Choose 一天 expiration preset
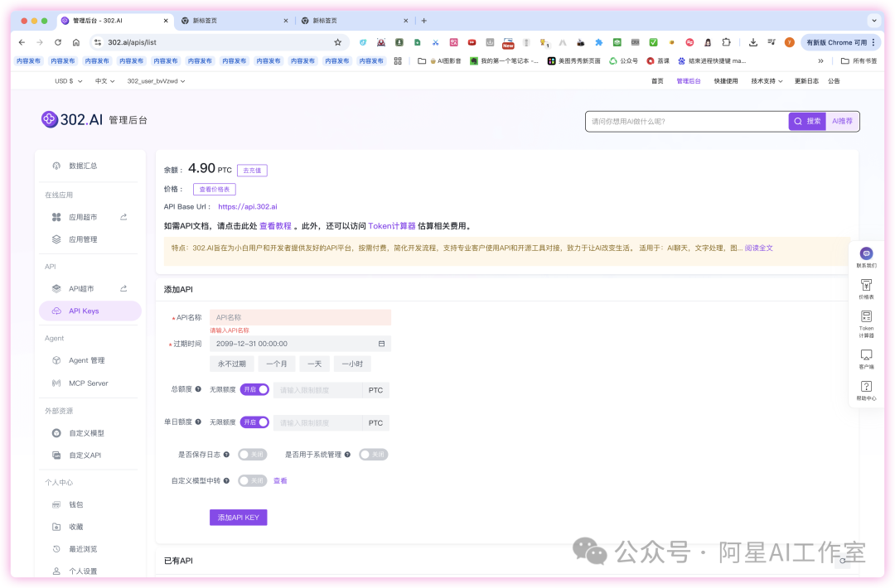Screen dimensions: 895x588 click(x=315, y=364)
